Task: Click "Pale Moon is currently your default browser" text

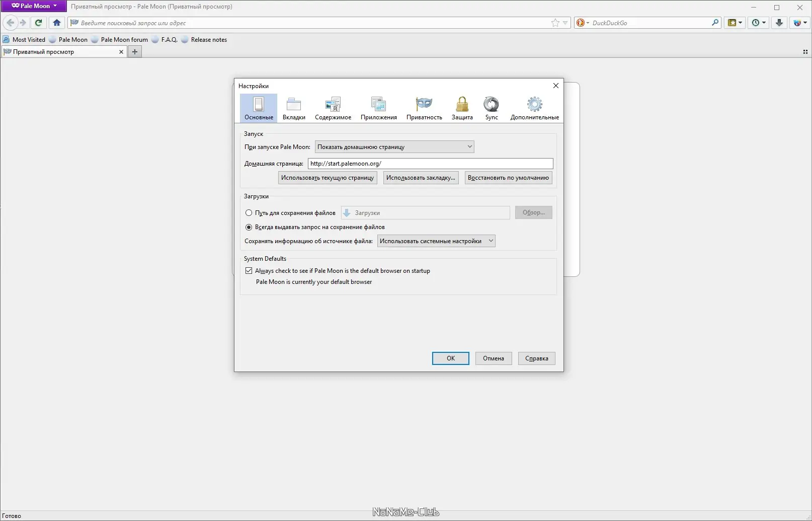Action: (x=314, y=282)
